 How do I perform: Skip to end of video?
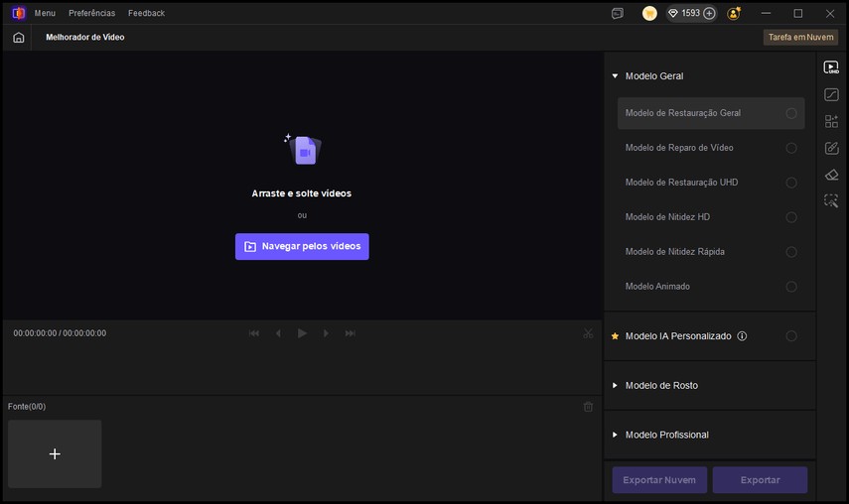[351, 333]
